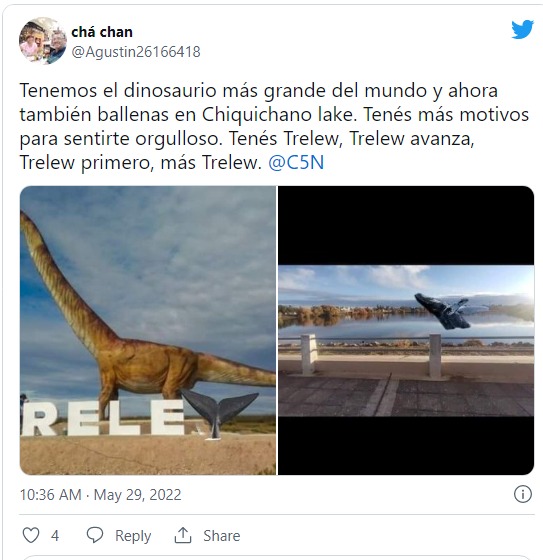This screenshot has height=560, width=543.
Task: Click the Reply label
Action: [x=133, y=536]
